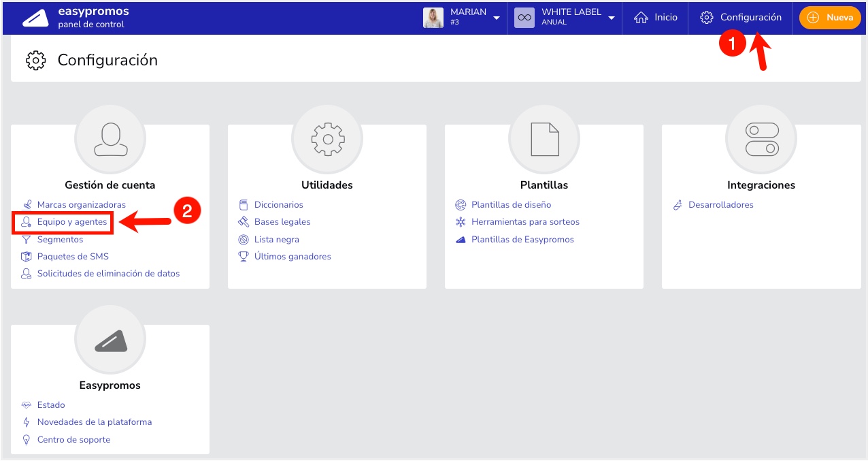This screenshot has height=461, width=868.
Task: Click the Plantillas de diseño palette icon
Action: tap(461, 205)
